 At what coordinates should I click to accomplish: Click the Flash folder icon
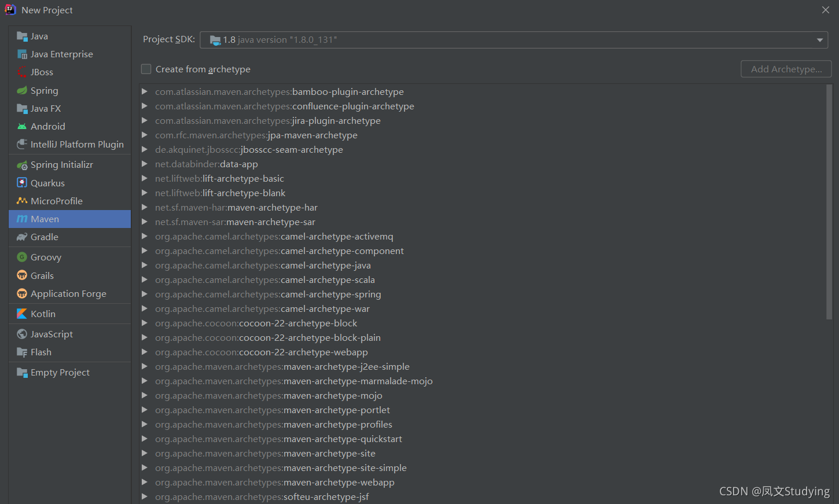(22, 352)
